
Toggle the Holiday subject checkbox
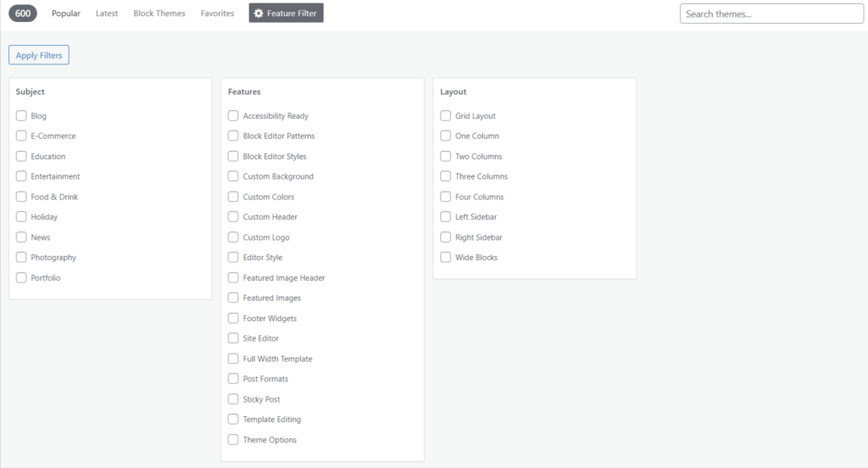pyautogui.click(x=21, y=216)
